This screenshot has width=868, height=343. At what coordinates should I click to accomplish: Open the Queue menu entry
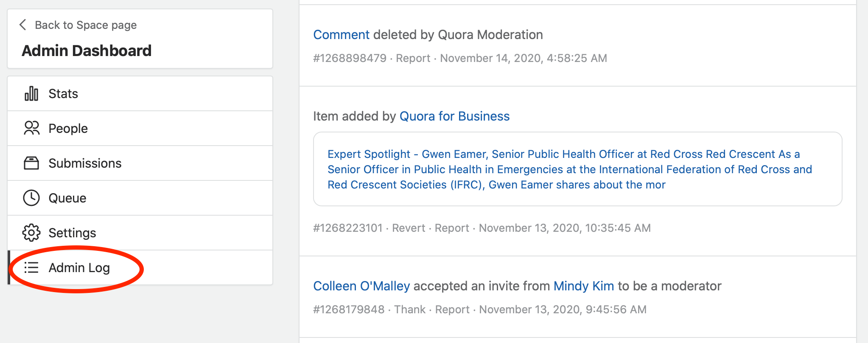tap(140, 198)
